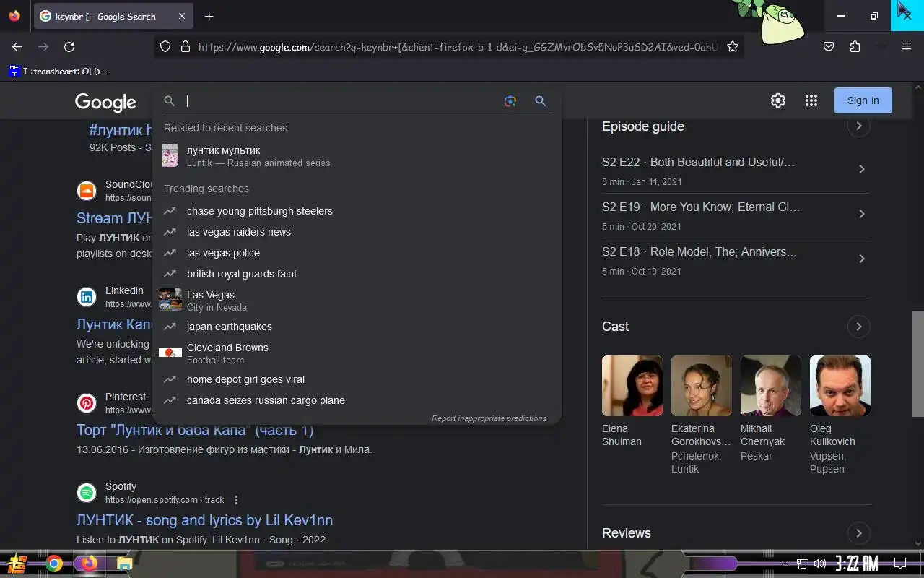Open Google quick settings gear
The width and height of the screenshot is (924, 578).
[777, 100]
